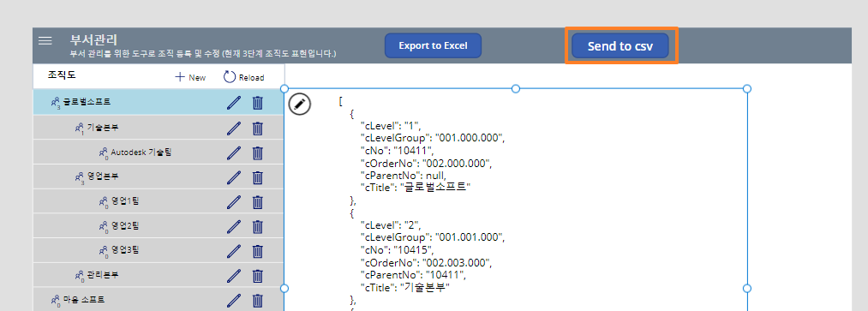Click New to add a department
The height and width of the screenshot is (311, 868).
[x=190, y=77]
